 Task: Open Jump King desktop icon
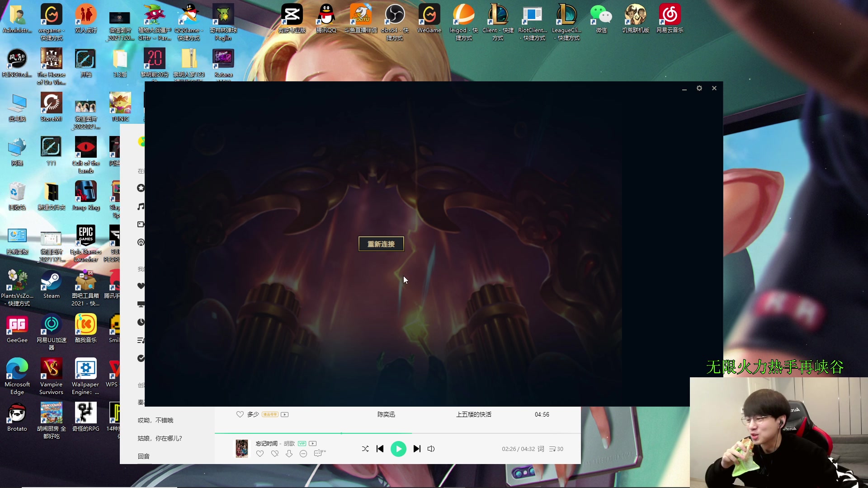(86, 196)
